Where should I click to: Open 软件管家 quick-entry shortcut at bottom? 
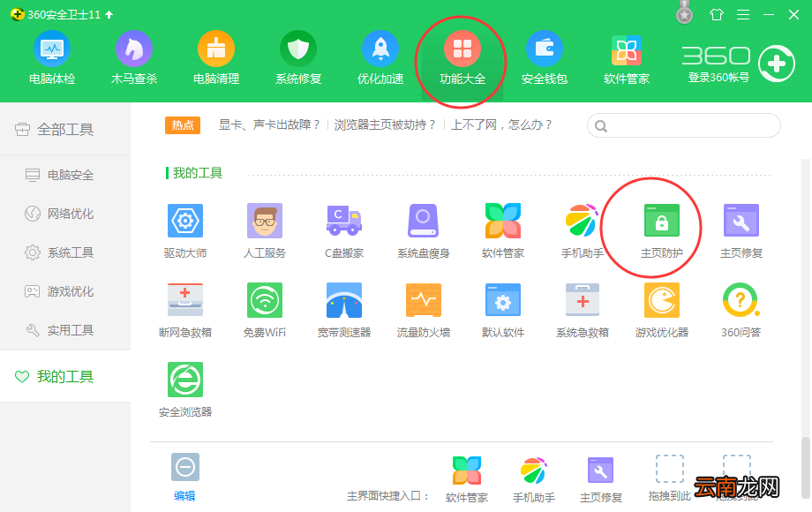pyautogui.click(x=467, y=479)
